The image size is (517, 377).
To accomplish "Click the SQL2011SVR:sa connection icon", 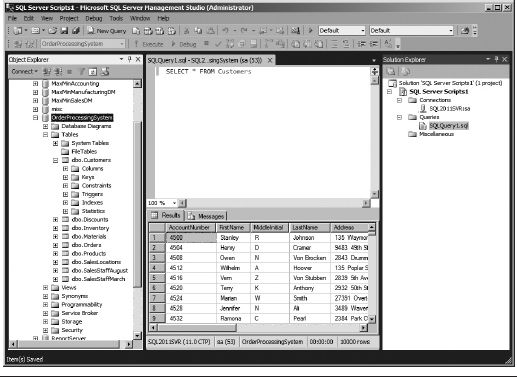I will click(423, 109).
